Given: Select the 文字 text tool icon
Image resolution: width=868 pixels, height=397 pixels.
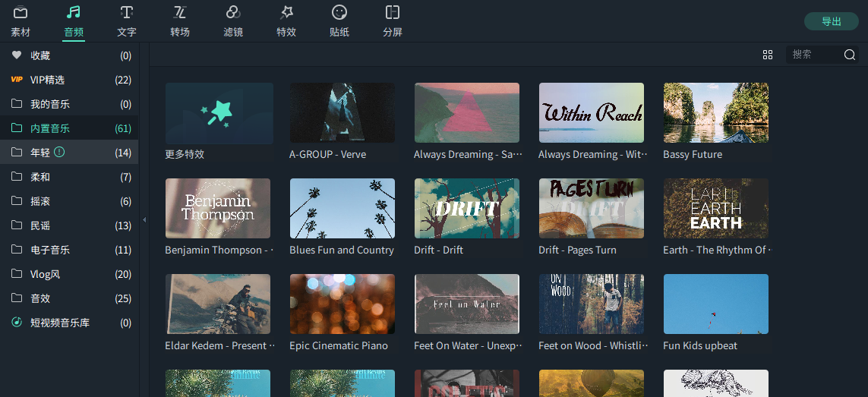Looking at the screenshot, I should [127, 13].
